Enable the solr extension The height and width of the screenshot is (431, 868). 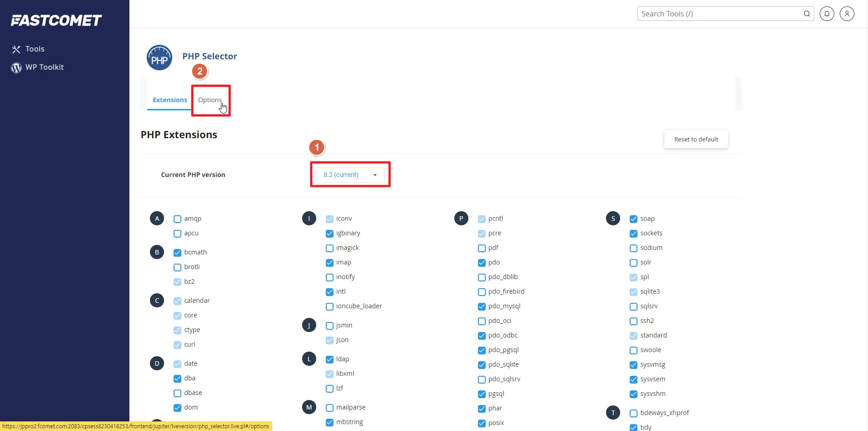633,263
